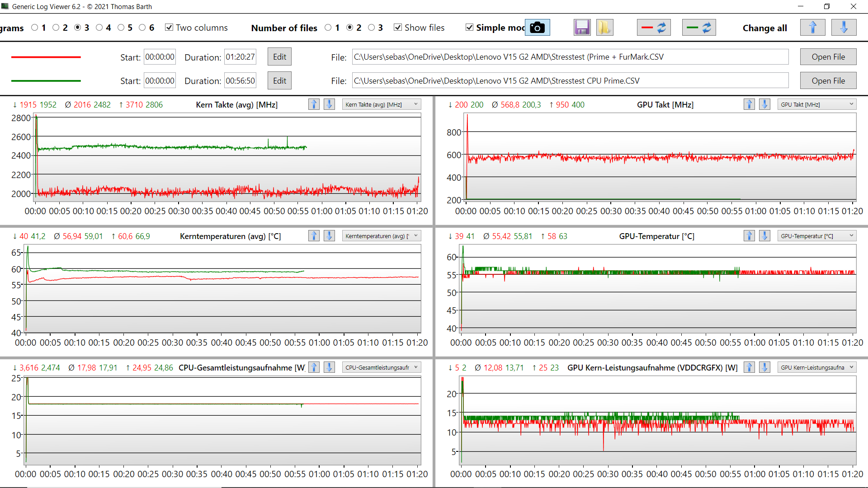Open the Kern Takte (avg) dropdown

click(x=381, y=104)
